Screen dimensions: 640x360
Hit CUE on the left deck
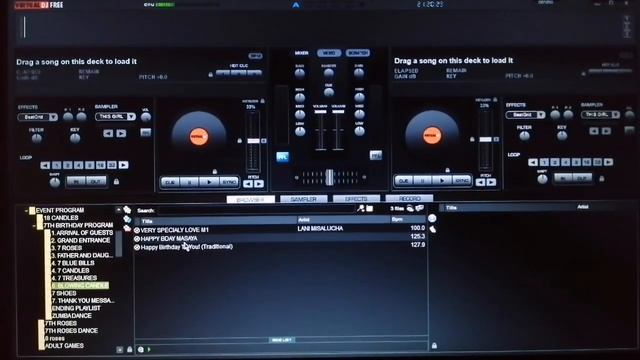pos(170,182)
